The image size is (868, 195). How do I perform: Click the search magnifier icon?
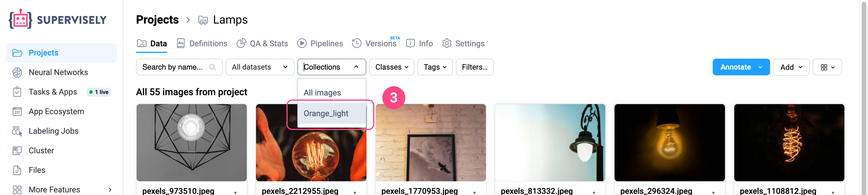pos(212,67)
